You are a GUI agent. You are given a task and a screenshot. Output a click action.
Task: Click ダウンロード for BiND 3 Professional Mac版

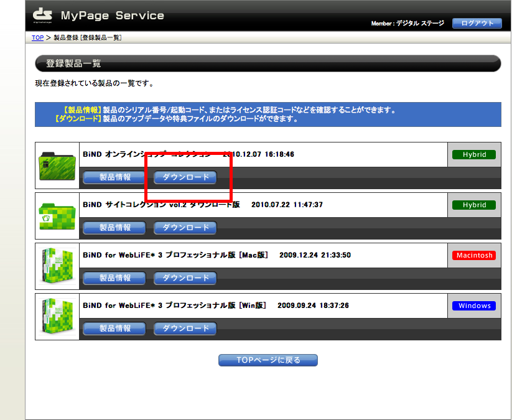185,278
